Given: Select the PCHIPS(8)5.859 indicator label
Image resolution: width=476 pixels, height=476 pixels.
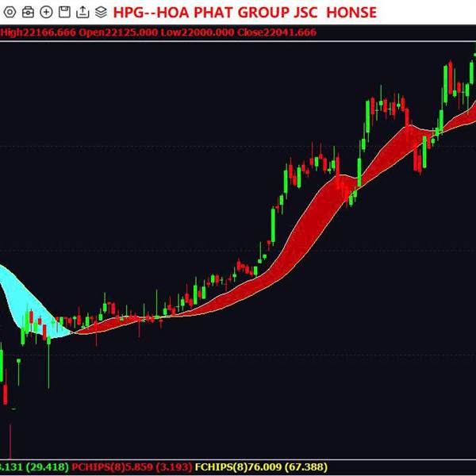Looking at the screenshot, I should (x=112, y=466).
